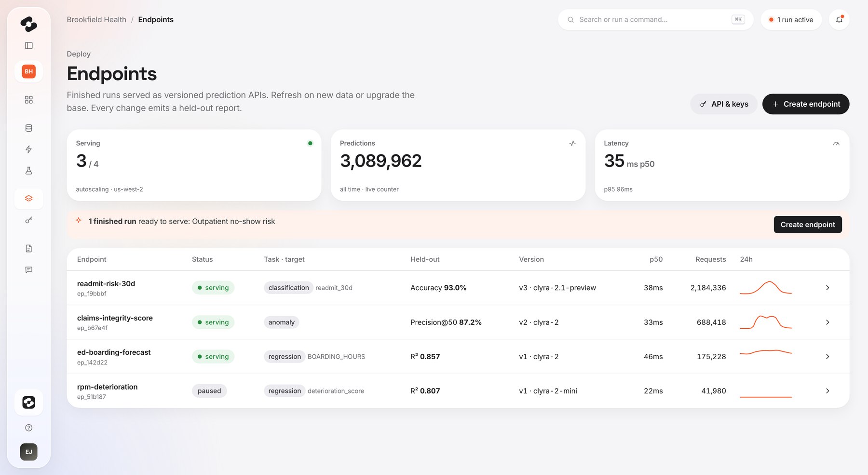Focus the Search or run a command field
This screenshot has width=868, height=475.
(x=655, y=20)
